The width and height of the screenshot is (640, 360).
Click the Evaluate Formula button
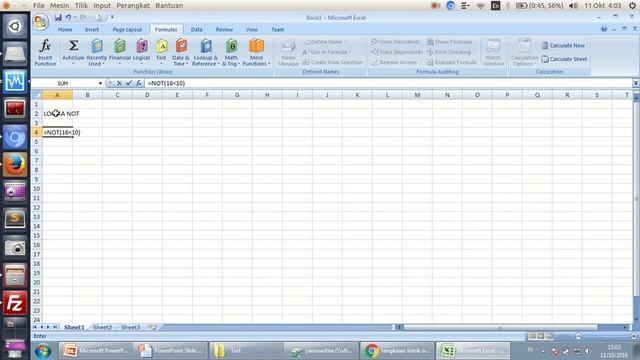coord(451,62)
